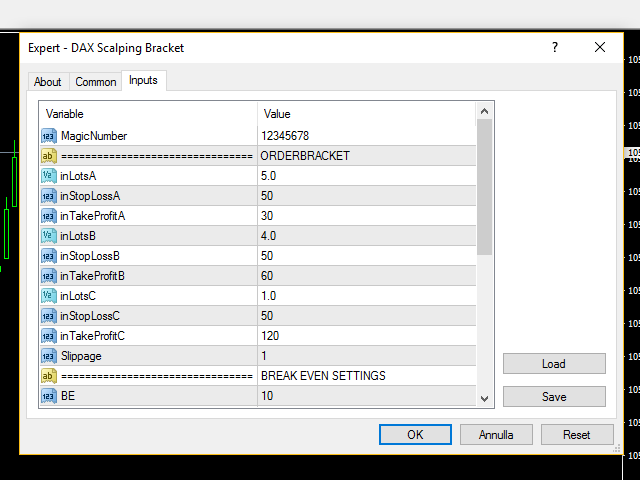Click the scrollbar down arrow
This screenshot has height=480, width=640.
484,399
